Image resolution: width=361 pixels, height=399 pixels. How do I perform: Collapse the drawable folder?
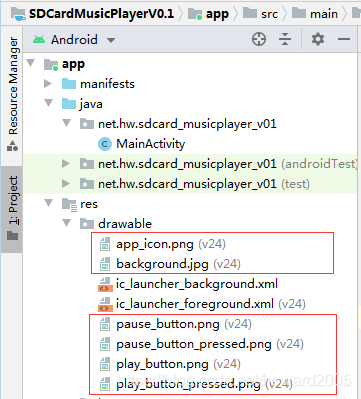click(67, 223)
